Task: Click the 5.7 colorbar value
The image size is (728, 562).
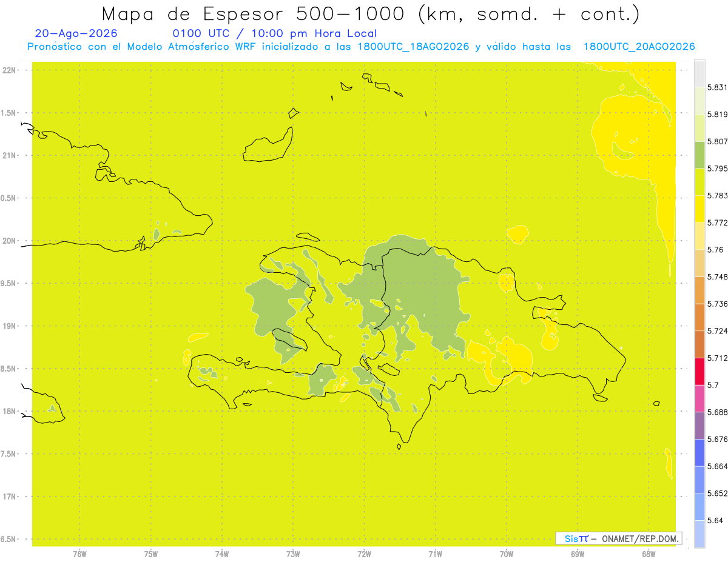Action: coord(713,385)
